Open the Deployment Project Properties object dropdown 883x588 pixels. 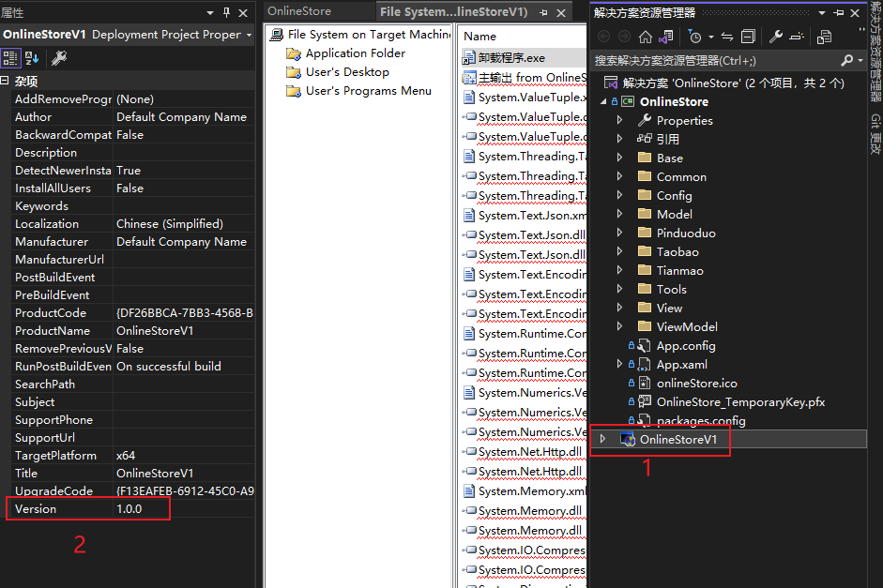249,35
